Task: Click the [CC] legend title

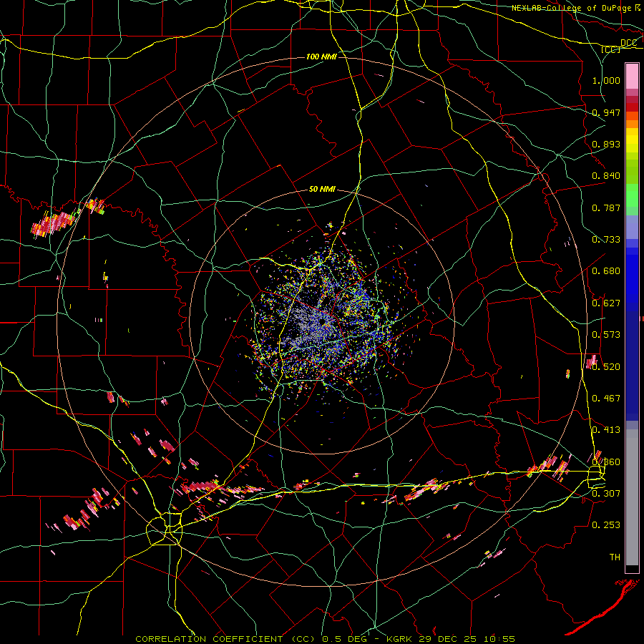Action: click(611, 49)
